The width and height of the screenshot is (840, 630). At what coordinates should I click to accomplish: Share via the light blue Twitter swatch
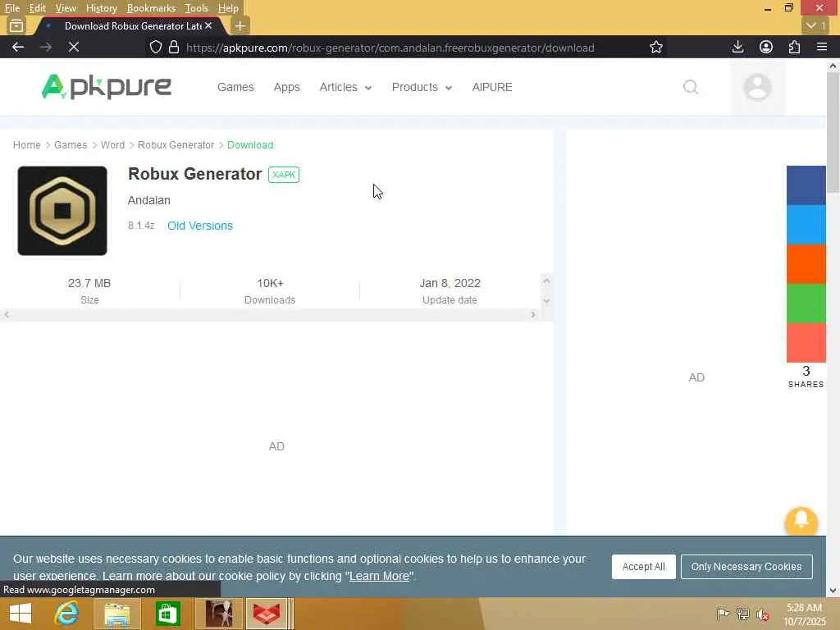806,225
